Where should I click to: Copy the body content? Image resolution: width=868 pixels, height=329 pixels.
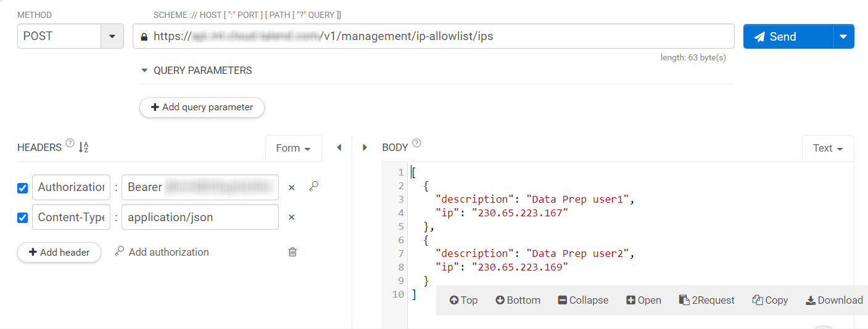[770, 300]
